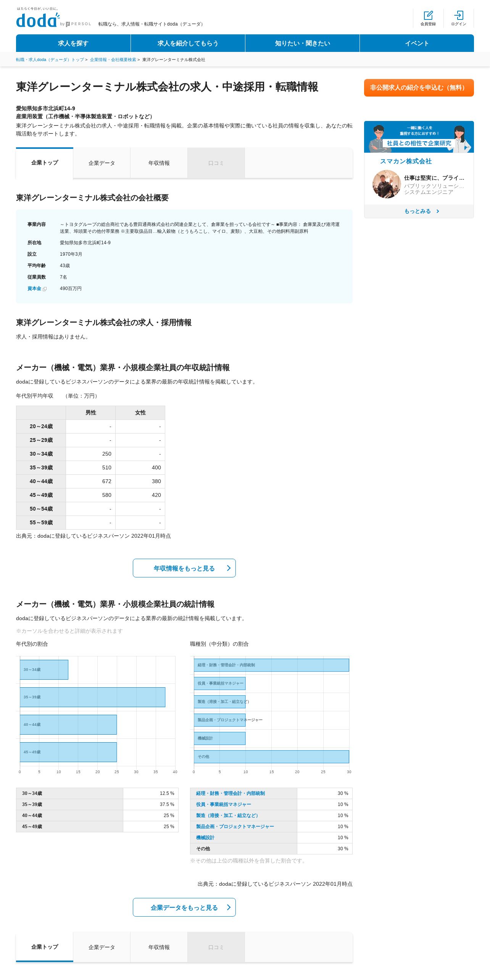Click the 510 salary cell
Screen dimensions: 490x980
(x=91, y=467)
